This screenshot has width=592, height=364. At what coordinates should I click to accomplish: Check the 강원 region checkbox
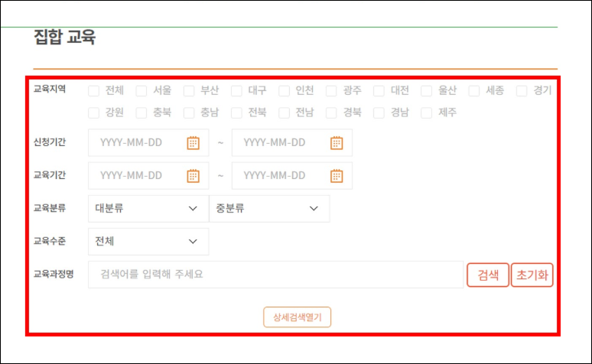point(93,112)
